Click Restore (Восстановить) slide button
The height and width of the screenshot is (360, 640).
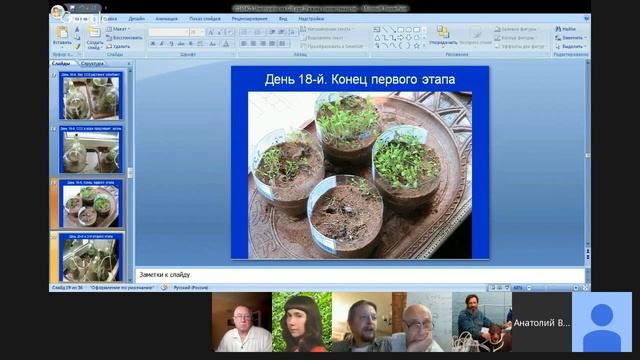coord(124,38)
